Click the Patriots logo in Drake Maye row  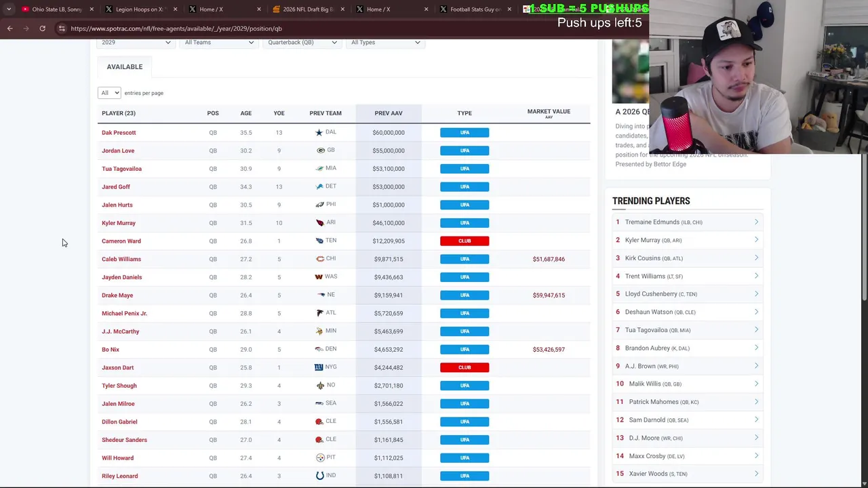(321, 295)
